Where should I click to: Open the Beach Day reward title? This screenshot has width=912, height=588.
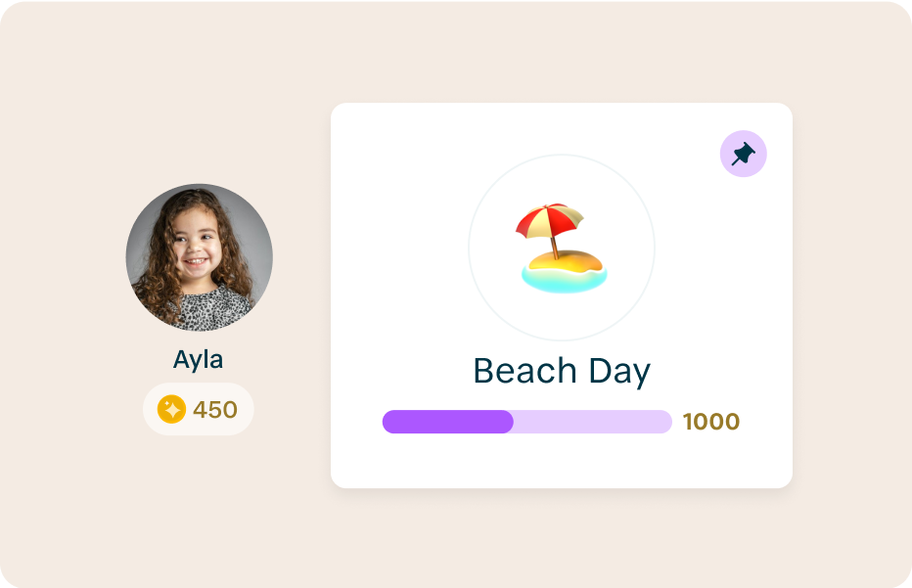(x=562, y=371)
